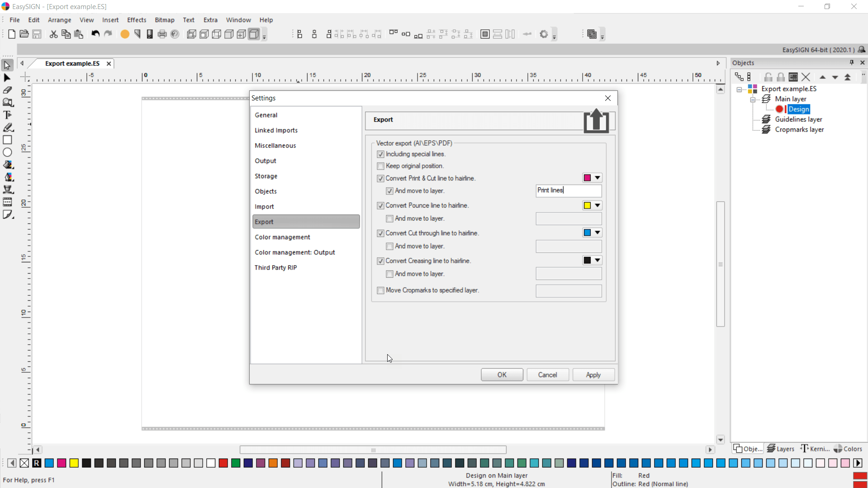Click the Print icon in toolbar
The height and width of the screenshot is (488, 868).
(162, 34)
